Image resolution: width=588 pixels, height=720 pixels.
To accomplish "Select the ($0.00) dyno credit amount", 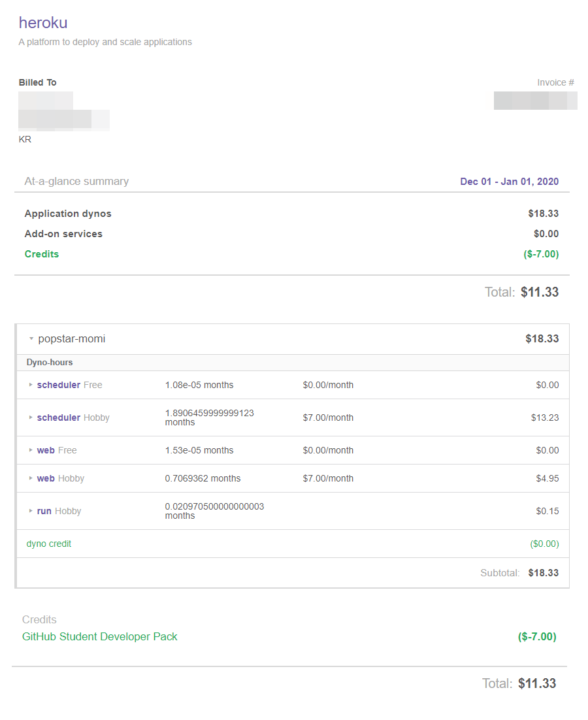I will [544, 544].
